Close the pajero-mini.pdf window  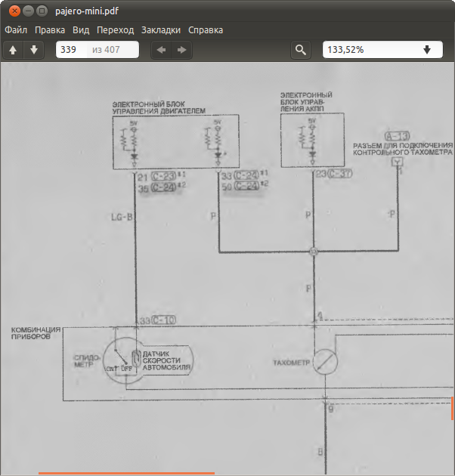point(14,11)
